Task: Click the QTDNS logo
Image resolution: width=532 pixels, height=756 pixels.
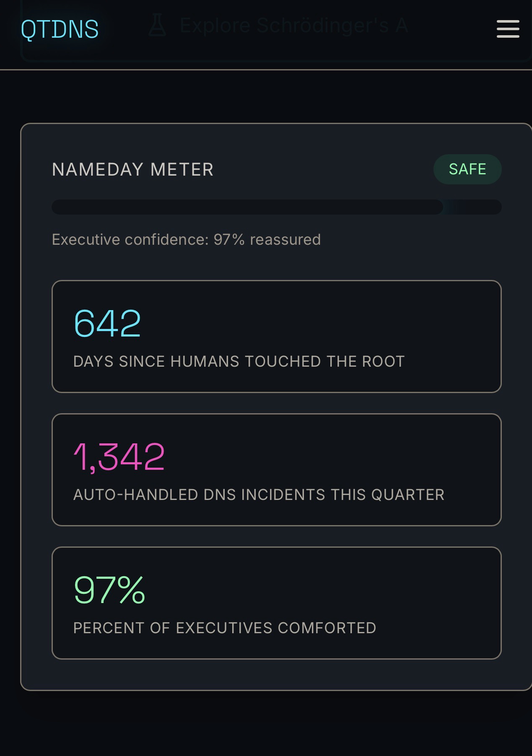Action: [x=60, y=29]
